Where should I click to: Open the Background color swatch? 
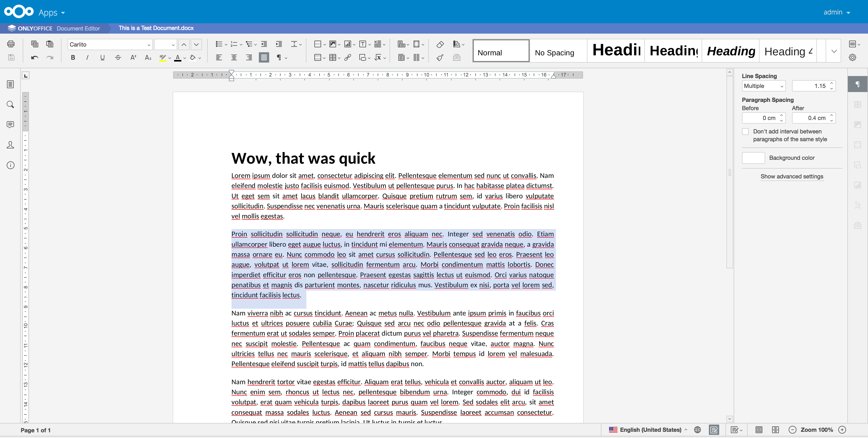(x=754, y=158)
